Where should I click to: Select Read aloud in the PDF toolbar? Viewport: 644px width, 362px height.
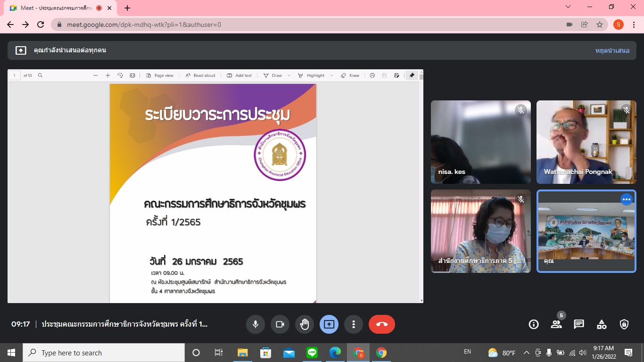tap(200, 75)
